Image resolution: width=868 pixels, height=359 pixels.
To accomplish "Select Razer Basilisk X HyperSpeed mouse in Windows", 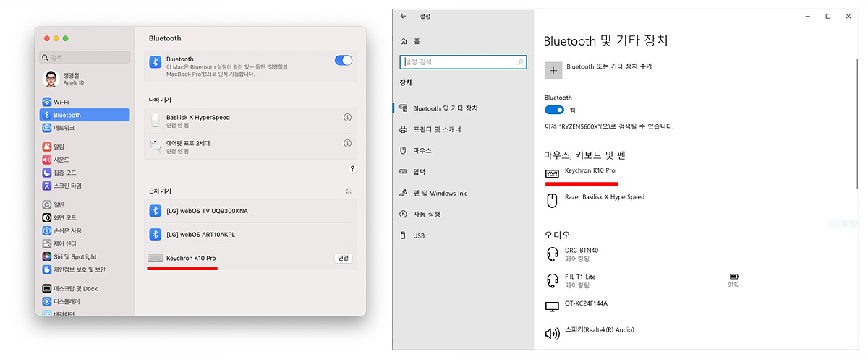I will tap(595, 200).
